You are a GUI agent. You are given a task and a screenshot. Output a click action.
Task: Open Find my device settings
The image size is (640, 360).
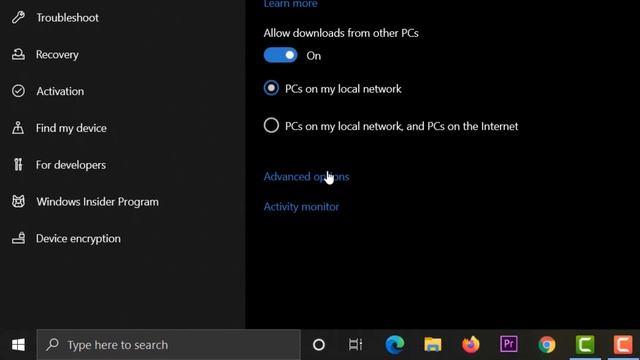71,128
